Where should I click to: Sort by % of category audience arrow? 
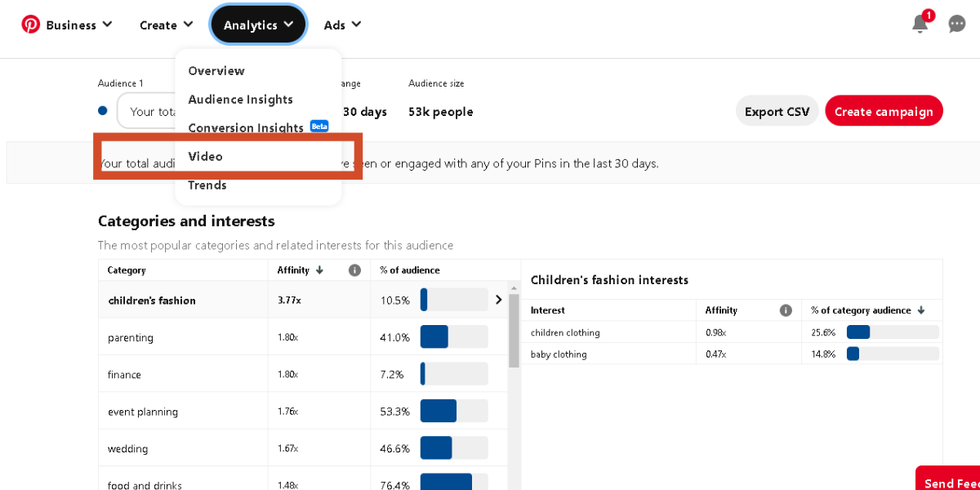pos(922,310)
